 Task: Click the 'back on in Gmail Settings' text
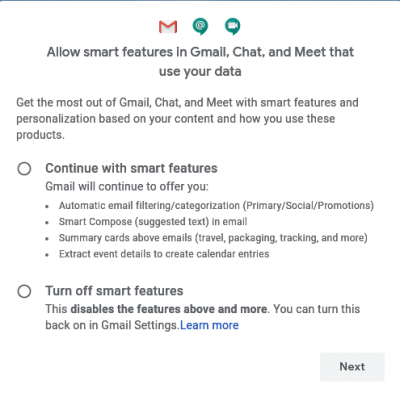coord(112,325)
